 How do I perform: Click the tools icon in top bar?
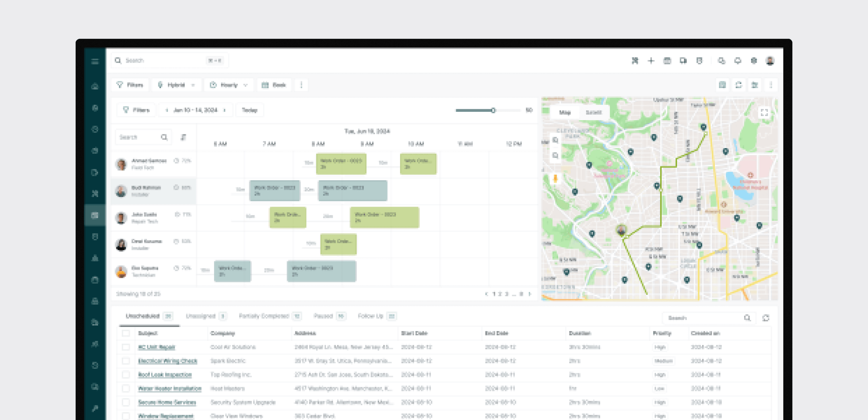635,61
